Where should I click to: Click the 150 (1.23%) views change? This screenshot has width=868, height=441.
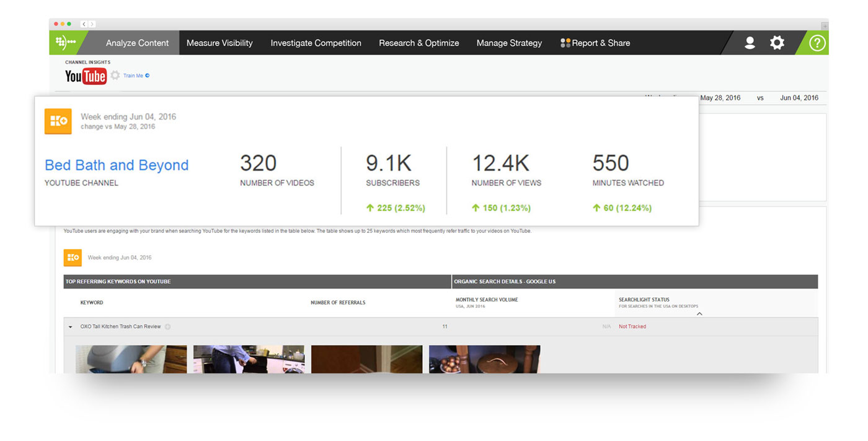(x=501, y=208)
